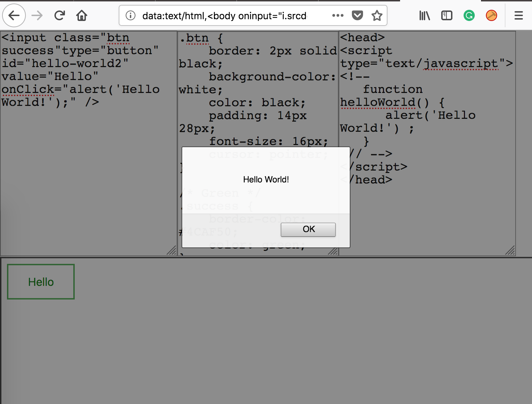Reload the current page

click(x=60, y=15)
